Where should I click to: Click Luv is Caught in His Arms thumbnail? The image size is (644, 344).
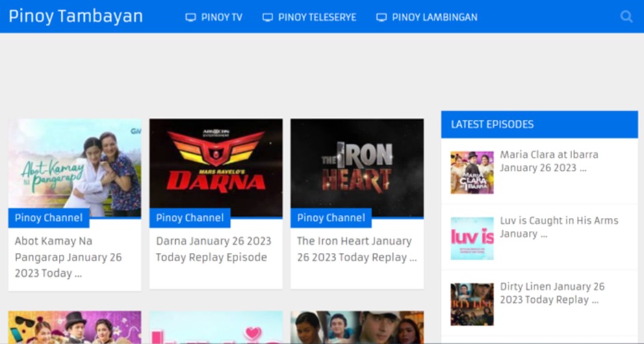point(472,238)
